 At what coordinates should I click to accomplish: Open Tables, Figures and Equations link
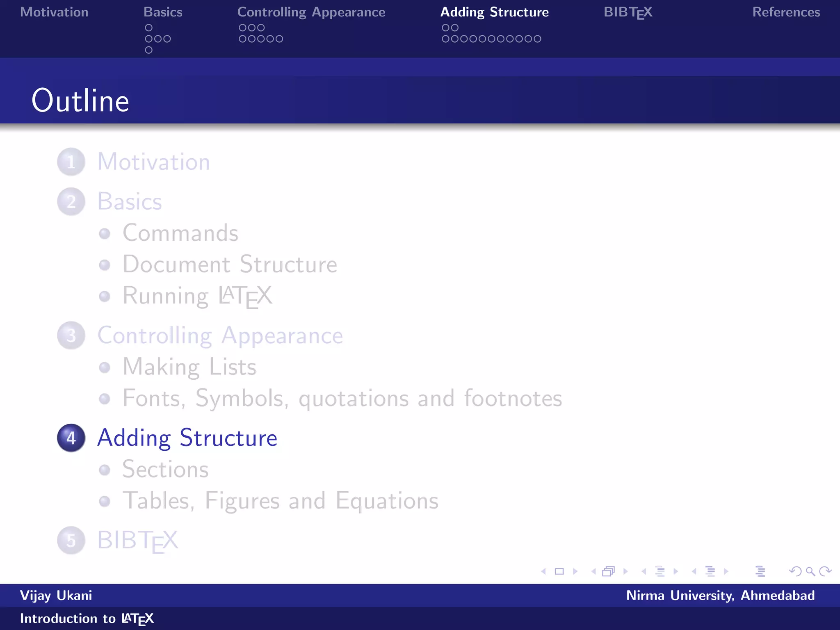click(281, 501)
